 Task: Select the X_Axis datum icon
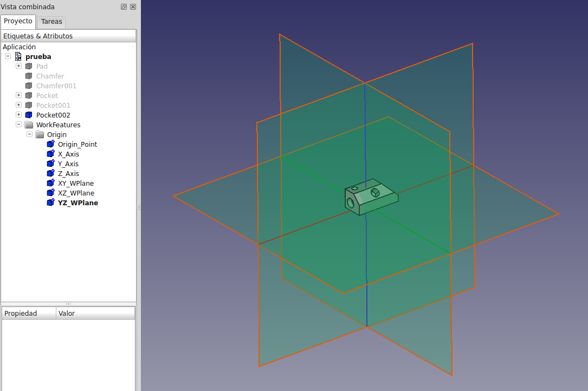pos(50,154)
